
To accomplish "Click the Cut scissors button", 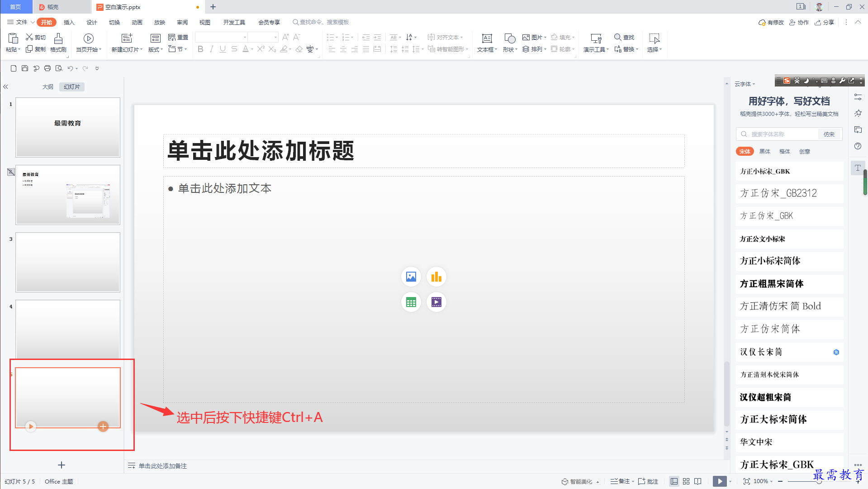I will click(x=35, y=37).
